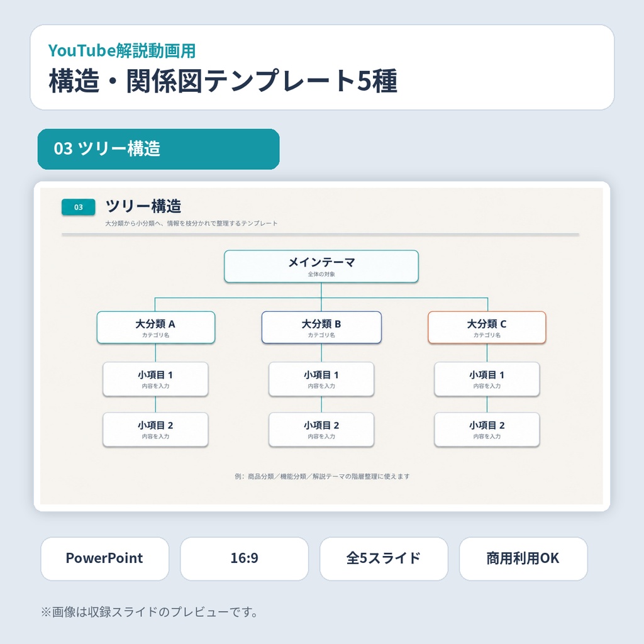Select the 大分類 A node

pos(156,327)
